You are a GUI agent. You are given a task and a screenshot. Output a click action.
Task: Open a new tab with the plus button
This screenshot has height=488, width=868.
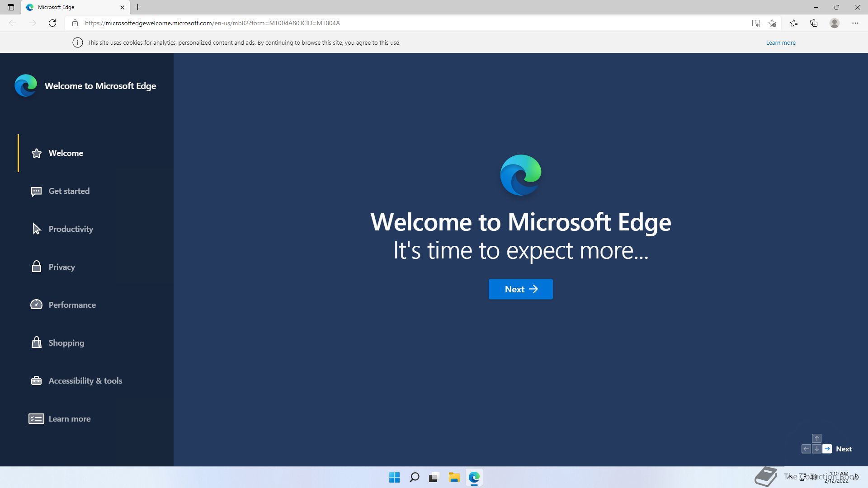138,7
